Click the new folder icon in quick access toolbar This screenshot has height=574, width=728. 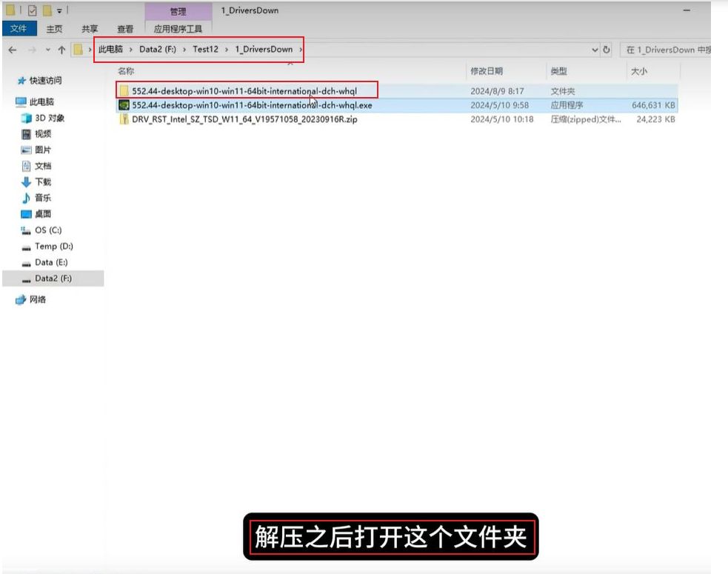coord(47,10)
